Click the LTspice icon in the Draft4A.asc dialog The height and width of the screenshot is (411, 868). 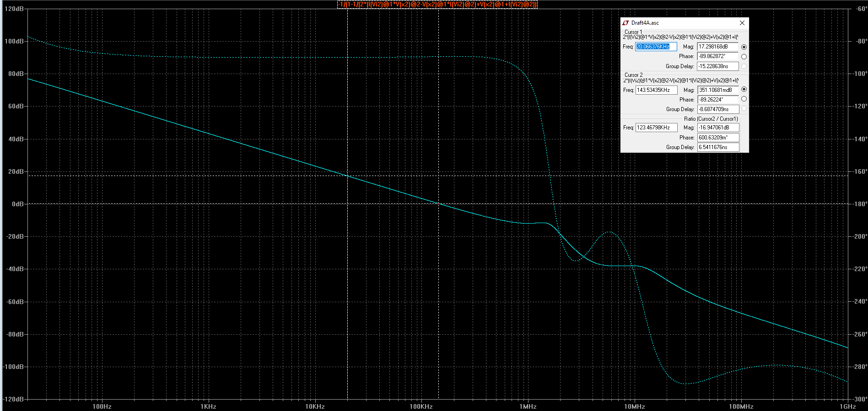[x=625, y=23]
